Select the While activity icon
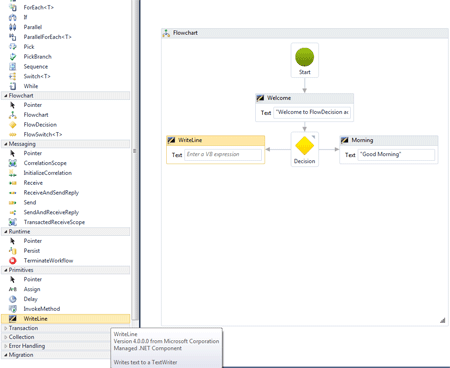The width and height of the screenshot is (450, 368). pyautogui.click(x=13, y=86)
